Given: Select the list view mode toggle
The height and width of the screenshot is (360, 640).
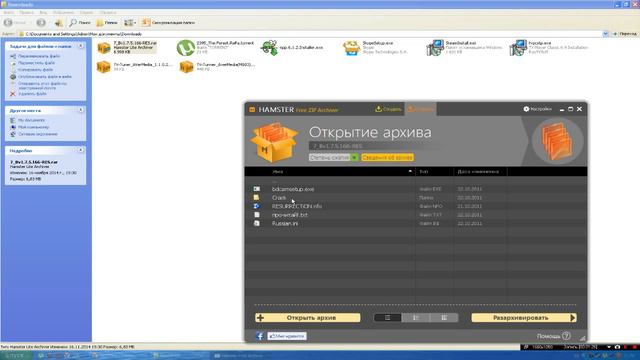Looking at the screenshot, I should [x=387, y=318].
